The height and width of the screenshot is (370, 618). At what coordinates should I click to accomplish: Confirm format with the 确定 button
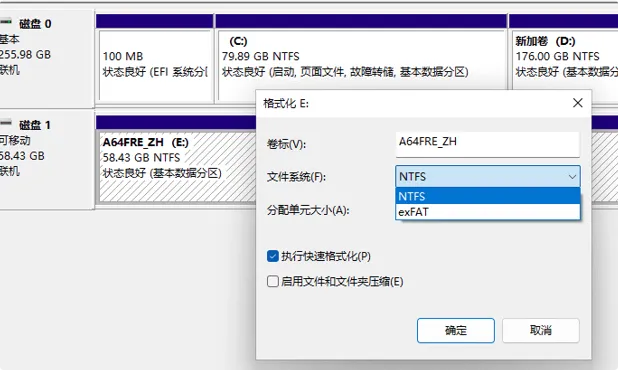456,330
